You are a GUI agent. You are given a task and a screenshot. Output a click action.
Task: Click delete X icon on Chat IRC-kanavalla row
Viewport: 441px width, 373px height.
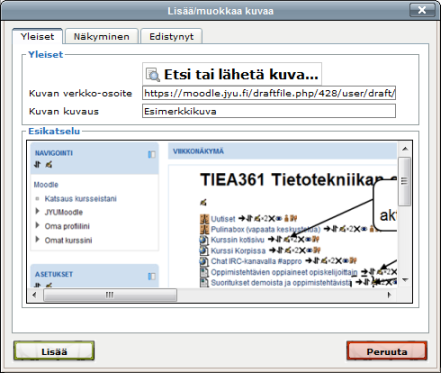point(338,261)
